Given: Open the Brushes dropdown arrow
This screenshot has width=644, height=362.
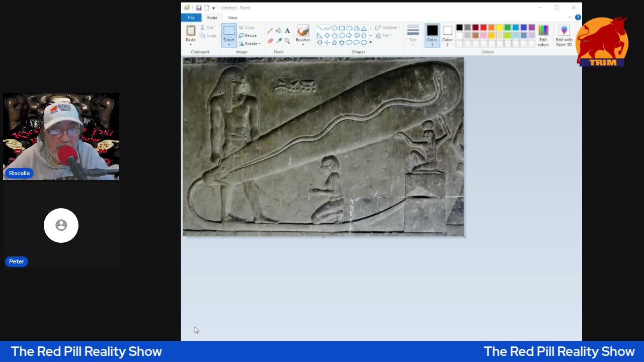Looking at the screenshot, I should (x=303, y=44).
